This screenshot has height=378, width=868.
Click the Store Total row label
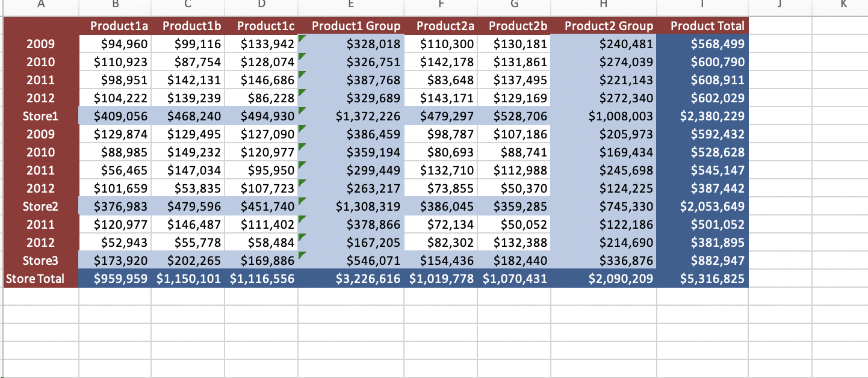[33, 279]
